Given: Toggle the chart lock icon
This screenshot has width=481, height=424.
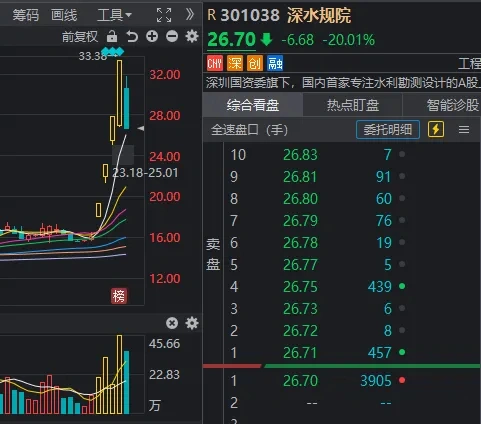Looking at the screenshot, I should pyautogui.click(x=112, y=36).
